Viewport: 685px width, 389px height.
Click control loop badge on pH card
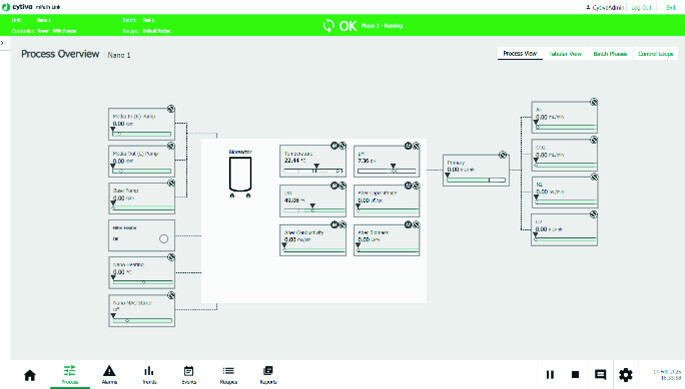(x=416, y=146)
